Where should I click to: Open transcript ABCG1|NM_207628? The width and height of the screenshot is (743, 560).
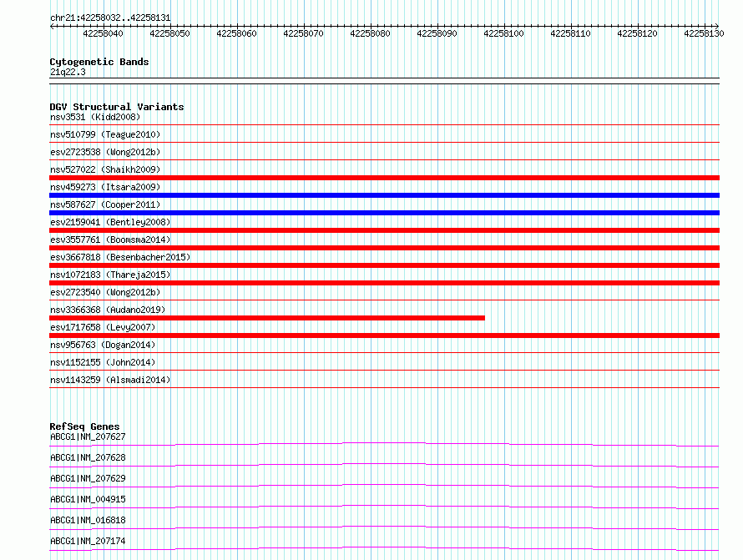(x=88, y=457)
